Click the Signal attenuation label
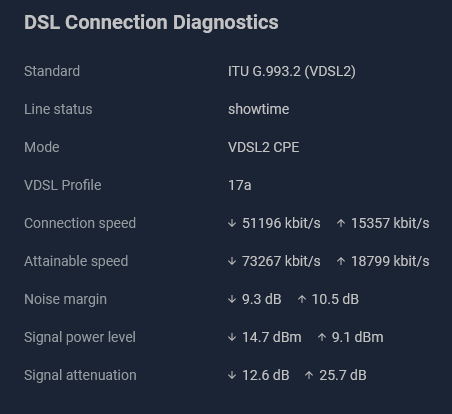 [80, 375]
